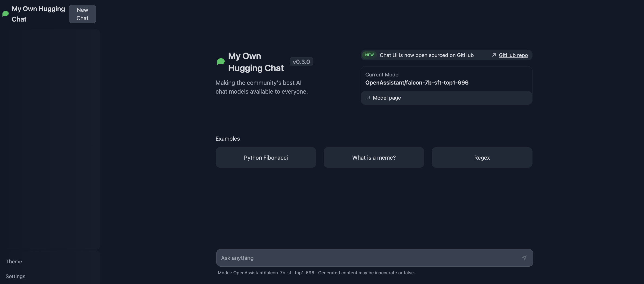
Task: Click the NEW badge in the announcement banner
Action: [x=369, y=55]
